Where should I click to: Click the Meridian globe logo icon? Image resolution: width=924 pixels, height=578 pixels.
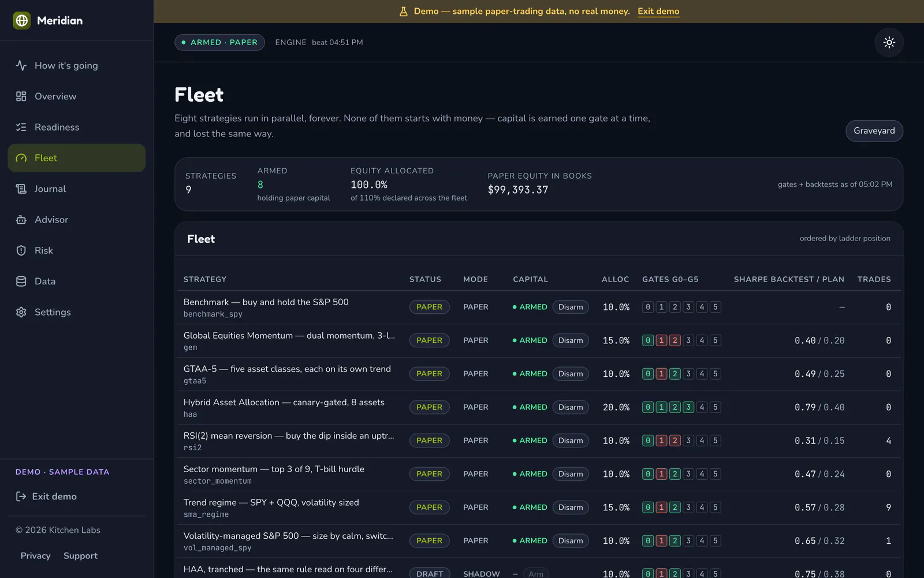click(22, 20)
